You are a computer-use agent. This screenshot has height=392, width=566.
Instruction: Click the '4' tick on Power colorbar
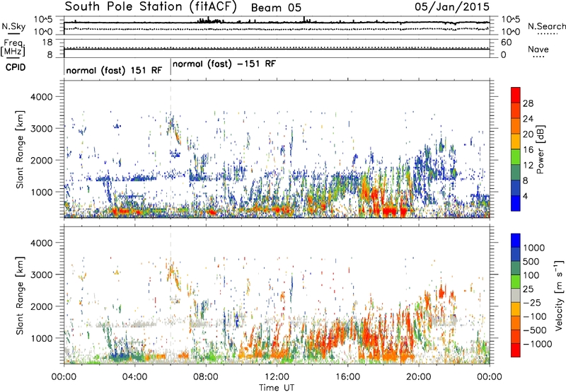(x=525, y=197)
